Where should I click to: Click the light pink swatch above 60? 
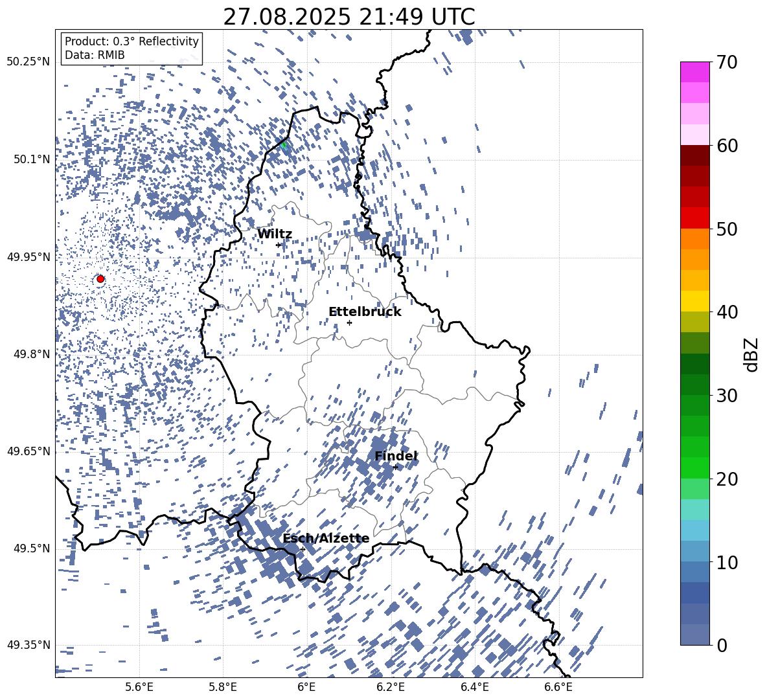coord(694,135)
